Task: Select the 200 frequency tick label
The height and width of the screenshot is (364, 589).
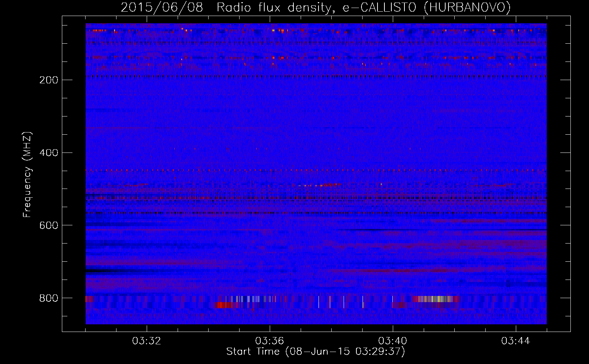Action: [49, 80]
